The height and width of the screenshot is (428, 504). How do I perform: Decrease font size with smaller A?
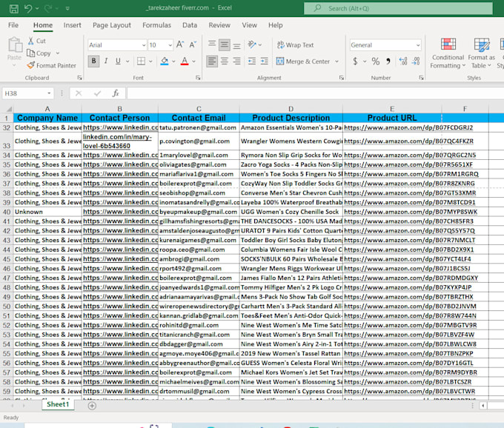point(193,44)
